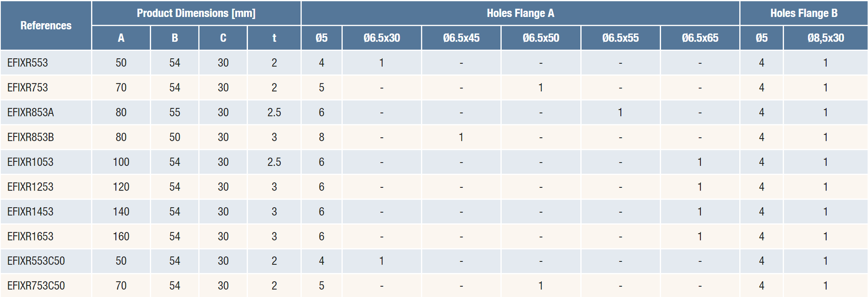Select the EFIXR753C50 reference cell

coord(36,286)
